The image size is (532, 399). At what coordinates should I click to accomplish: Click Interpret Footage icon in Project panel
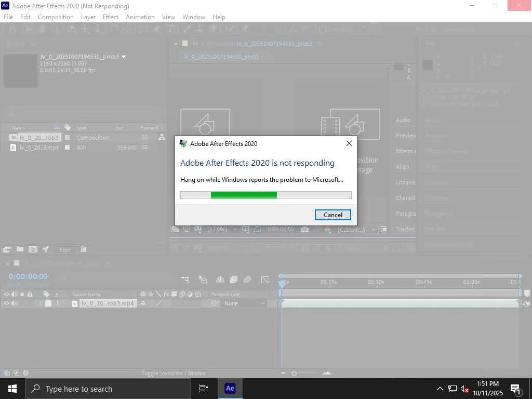pyautogui.click(x=7, y=249)
